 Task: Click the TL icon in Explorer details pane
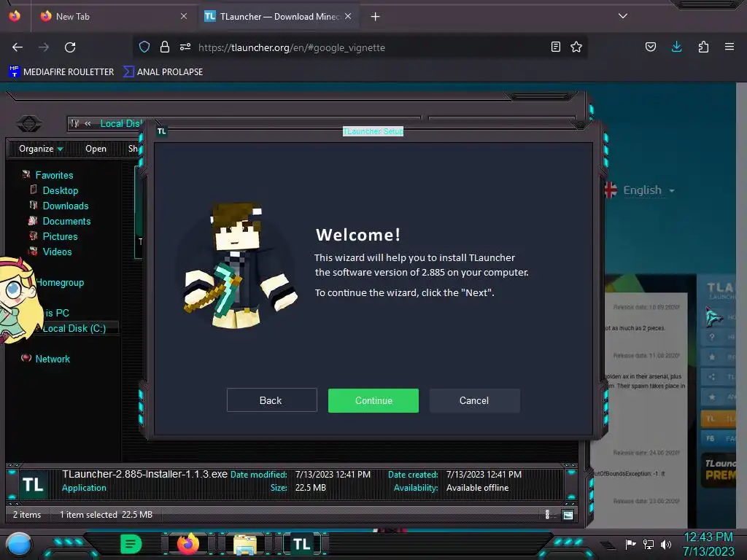(x=34, y=484)
